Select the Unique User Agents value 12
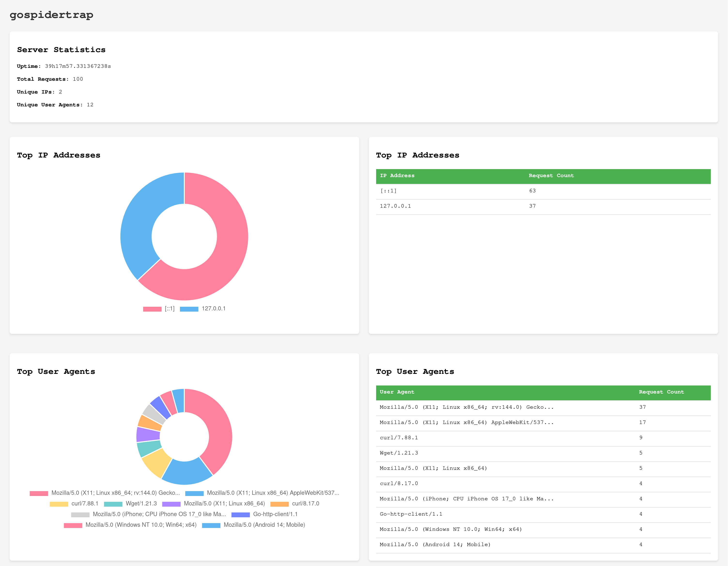 click(x=90, y=105)
